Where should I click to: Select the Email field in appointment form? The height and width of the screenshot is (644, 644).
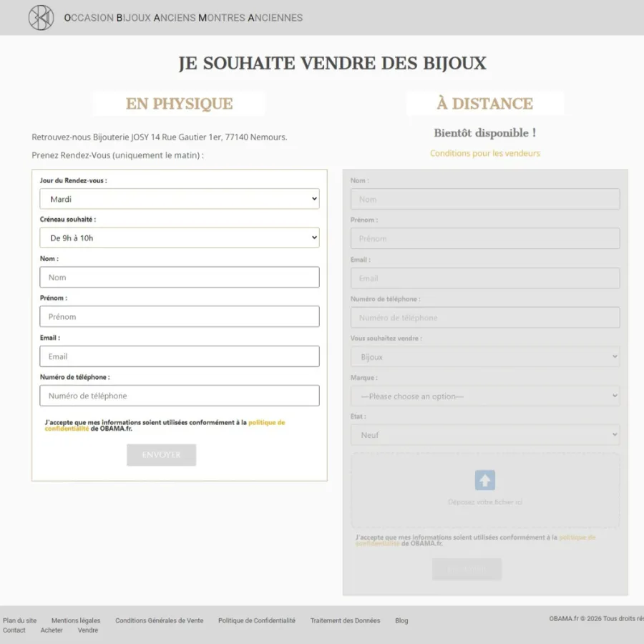click(179, 356)
